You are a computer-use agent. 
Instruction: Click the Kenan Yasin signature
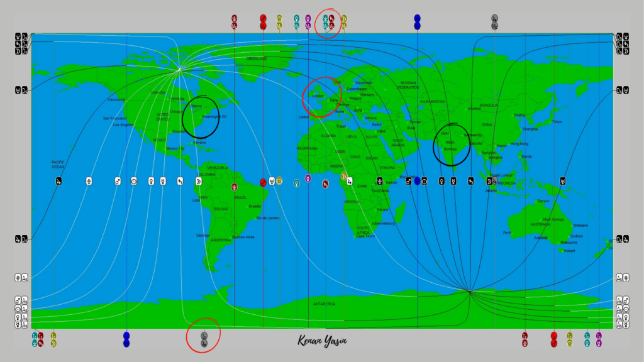tap(322, 341)
